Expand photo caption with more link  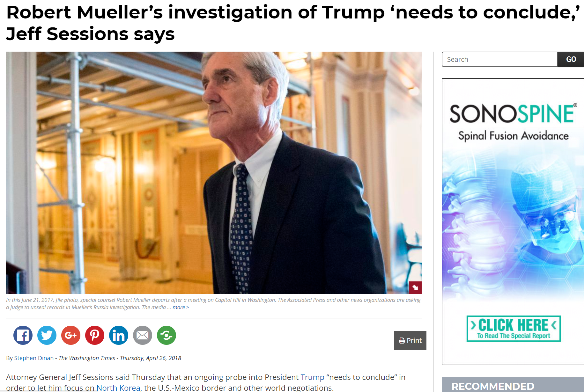(x=181, y=307)
